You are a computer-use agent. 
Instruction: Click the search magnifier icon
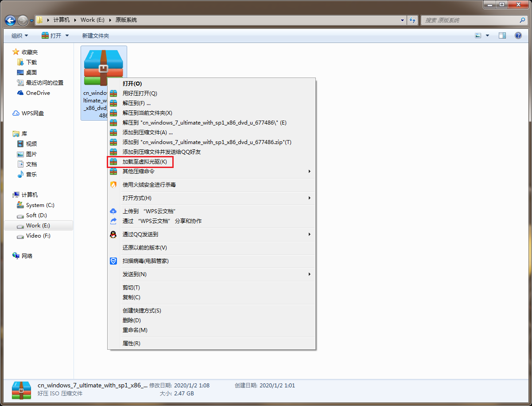(522, 20)
